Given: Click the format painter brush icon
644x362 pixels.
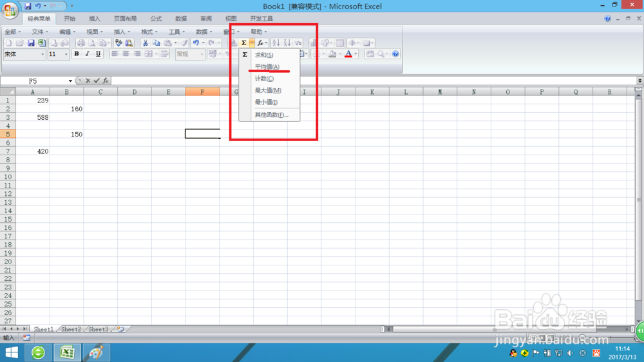Looking at the screenshot, I should [184, 43].
